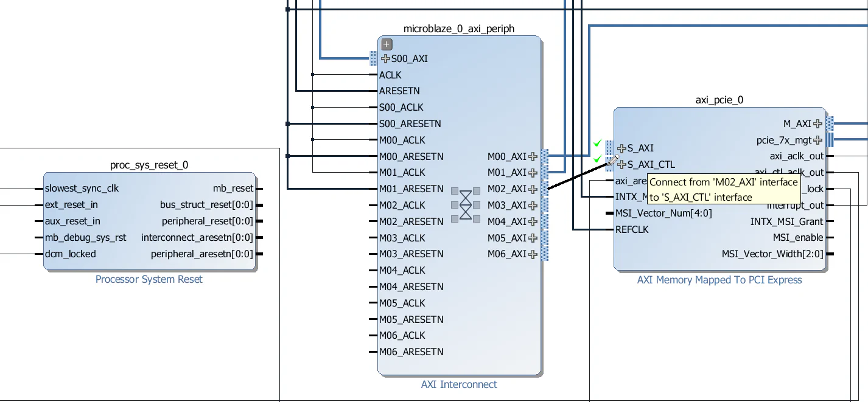868x402 pixels.
Task: Click the M_AXI plus icon on axi_pcie_0
Action: click(x=818, y=123)
